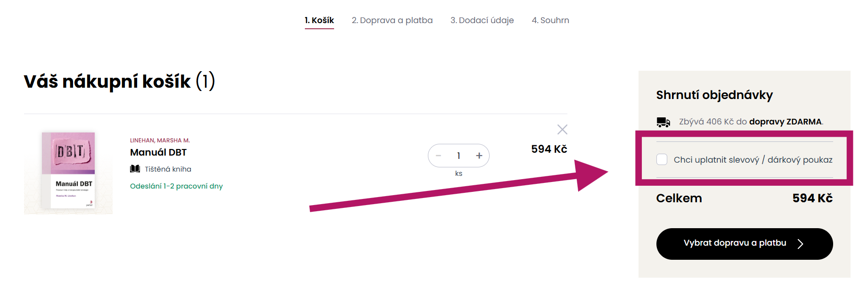Click the delivery truck icon
The height and width of the screenshot is (289, 868).
[663, 122]
